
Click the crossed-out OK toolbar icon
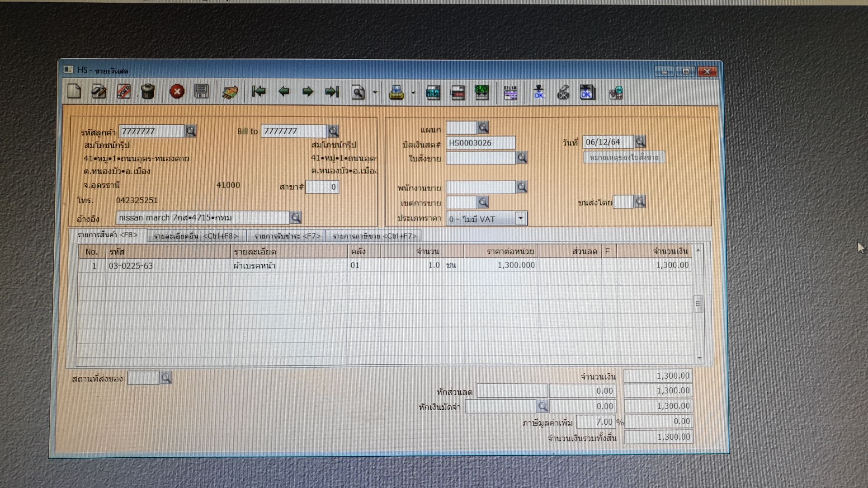(563, 92)
